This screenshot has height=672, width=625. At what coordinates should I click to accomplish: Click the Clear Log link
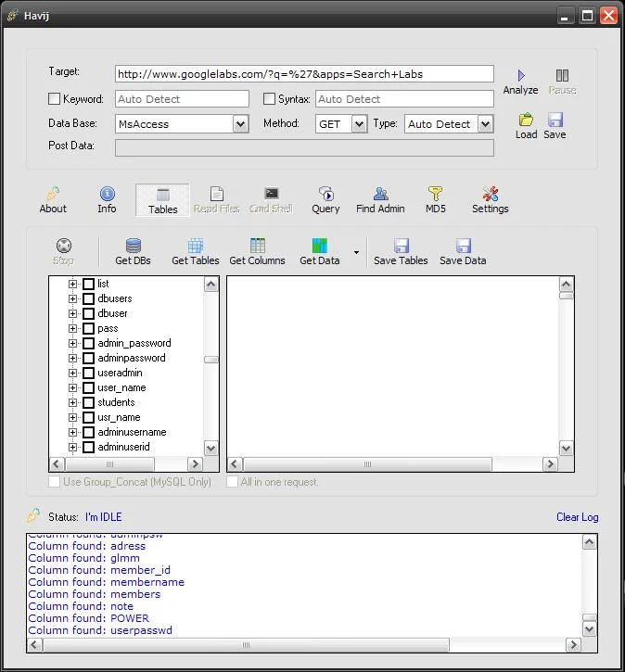[577, 517]
